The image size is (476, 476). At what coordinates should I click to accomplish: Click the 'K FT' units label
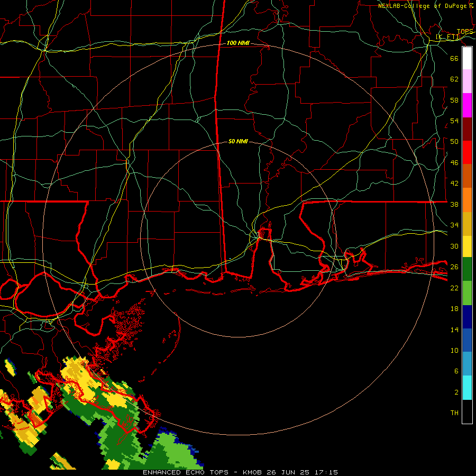[x=448, y=37]
